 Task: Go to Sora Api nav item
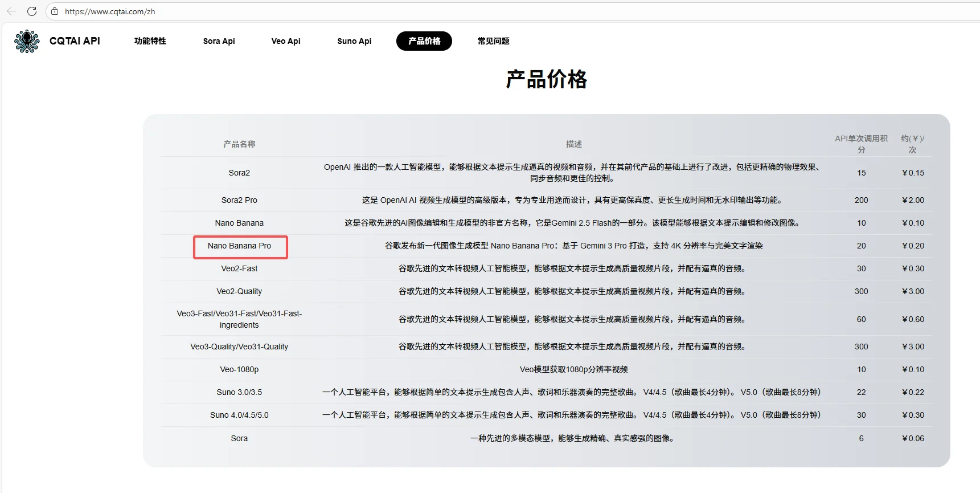pyautogui.click(x=219, y=41)
